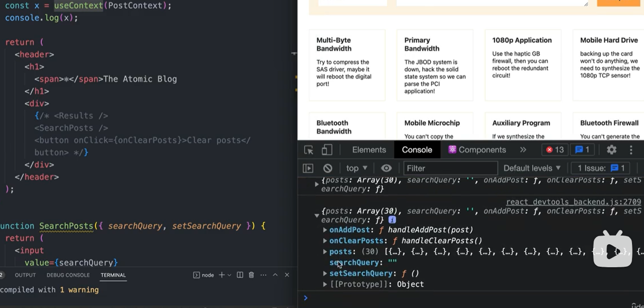Toggle the device toolbar icon
Viewport: 644px width, 308px height.
click(327, 150)
